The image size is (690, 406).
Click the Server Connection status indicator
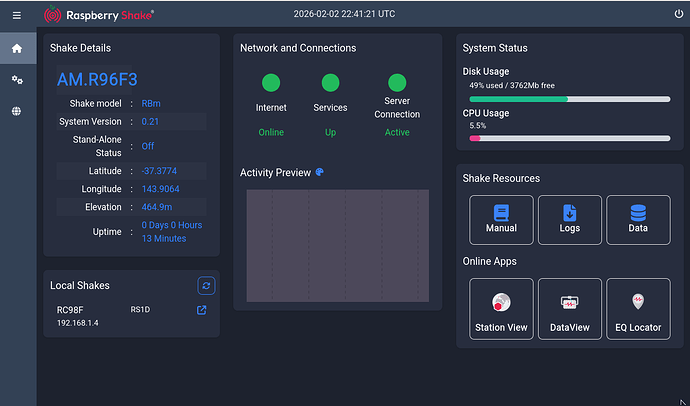397,83
